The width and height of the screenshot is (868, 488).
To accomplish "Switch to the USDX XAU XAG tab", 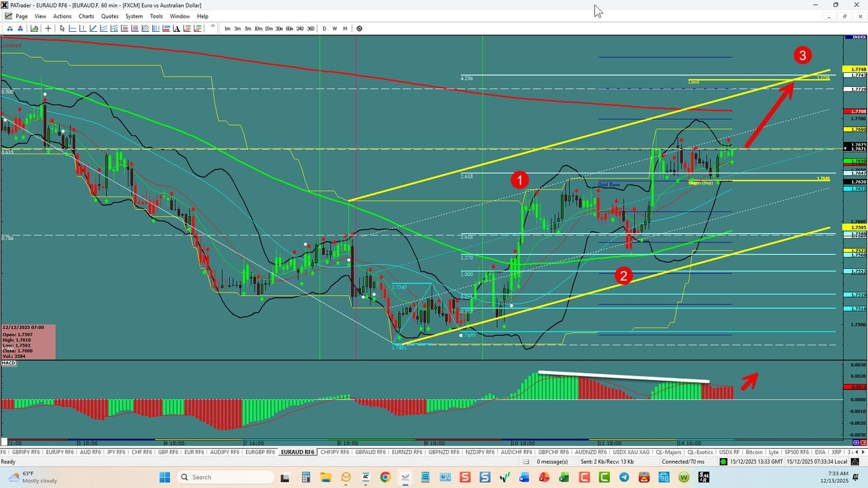I will tap(631, 452).
